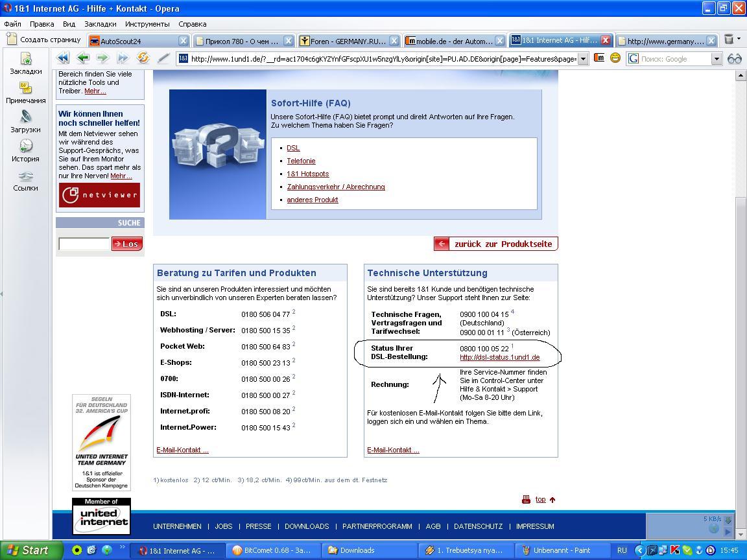Open the Windows Start button
The height and width of the screenshot is (560, 747).
(x=31, y=550)
